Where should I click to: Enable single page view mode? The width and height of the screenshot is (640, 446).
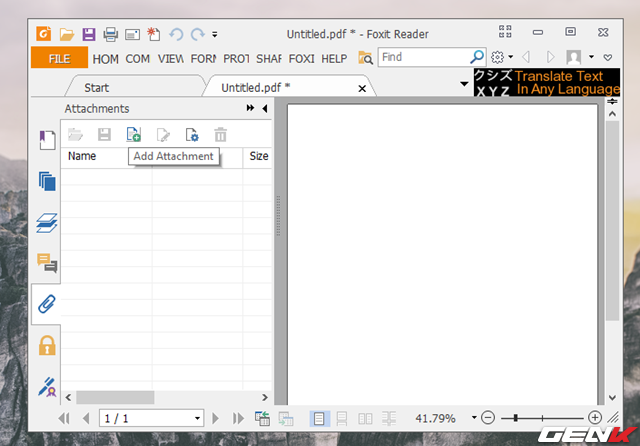[x=319, y=418]
